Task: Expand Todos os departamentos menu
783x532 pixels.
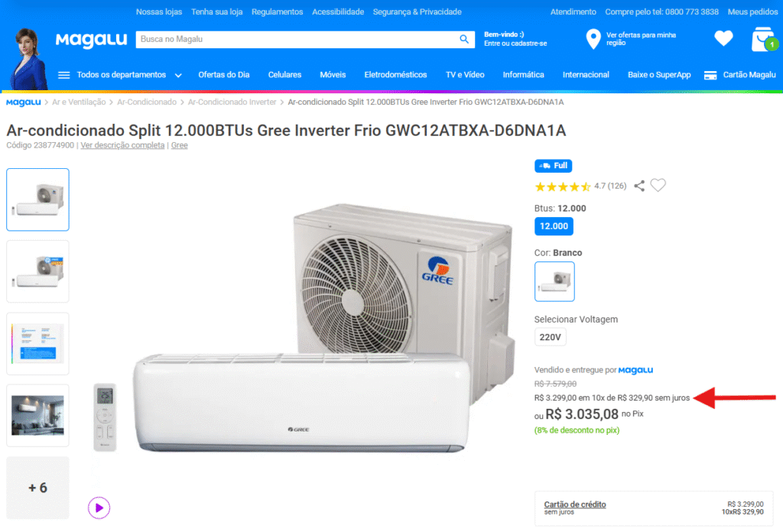Action: (x=120, y=75)
